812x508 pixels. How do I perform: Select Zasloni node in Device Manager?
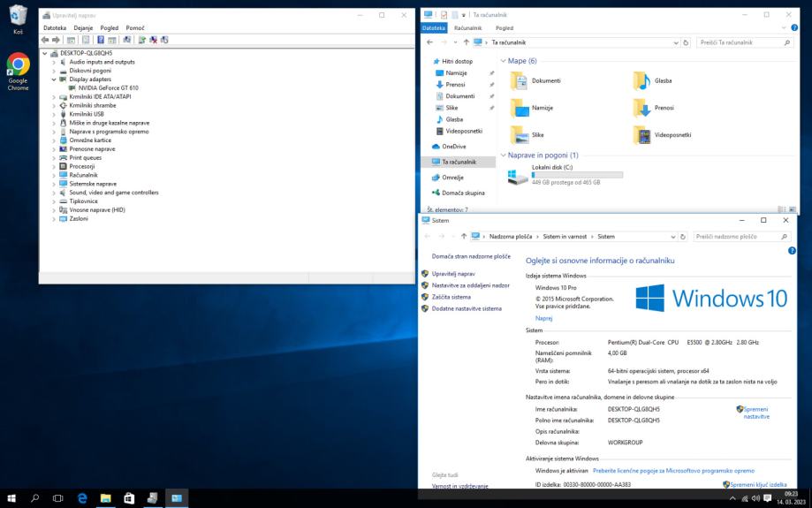pos(79,219)
